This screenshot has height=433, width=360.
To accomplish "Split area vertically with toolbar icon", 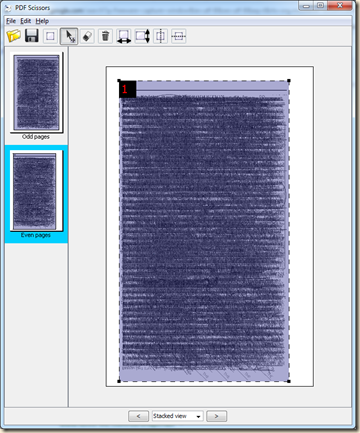I will (160, 36).
